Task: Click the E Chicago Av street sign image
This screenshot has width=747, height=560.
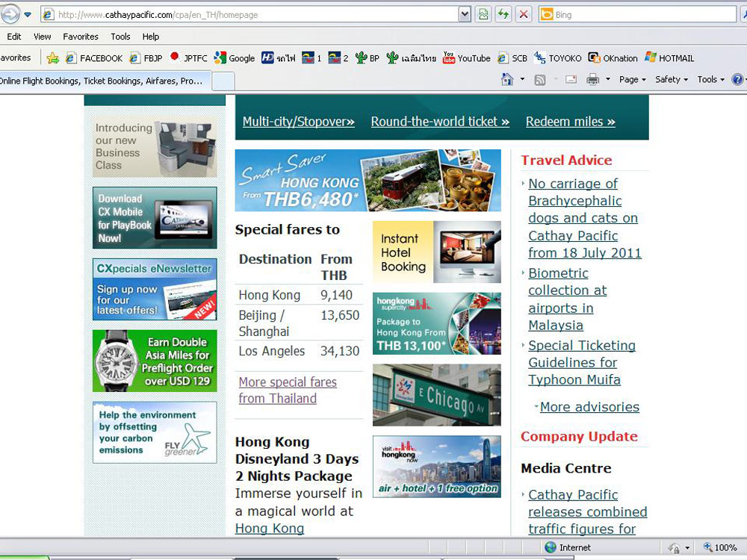Action: click(437, 395)
